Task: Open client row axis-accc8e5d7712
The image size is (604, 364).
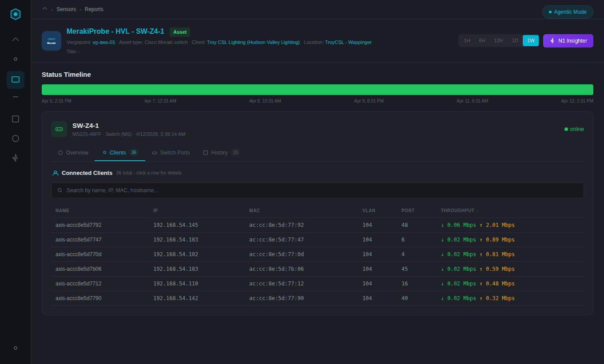Action: click(x=318, y=284)
